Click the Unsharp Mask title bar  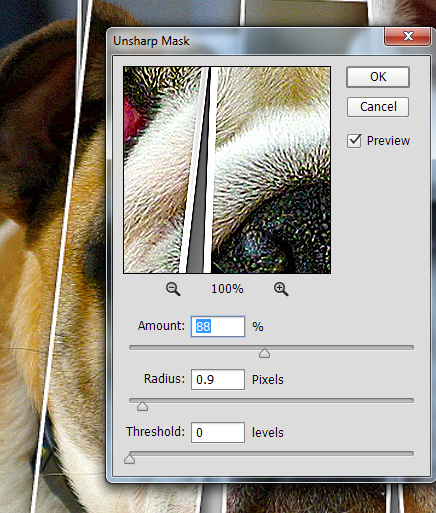[x=247, y=41]
